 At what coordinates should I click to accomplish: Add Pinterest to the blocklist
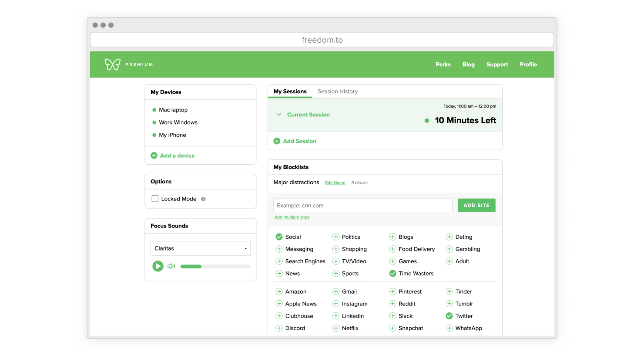[392, 291]
